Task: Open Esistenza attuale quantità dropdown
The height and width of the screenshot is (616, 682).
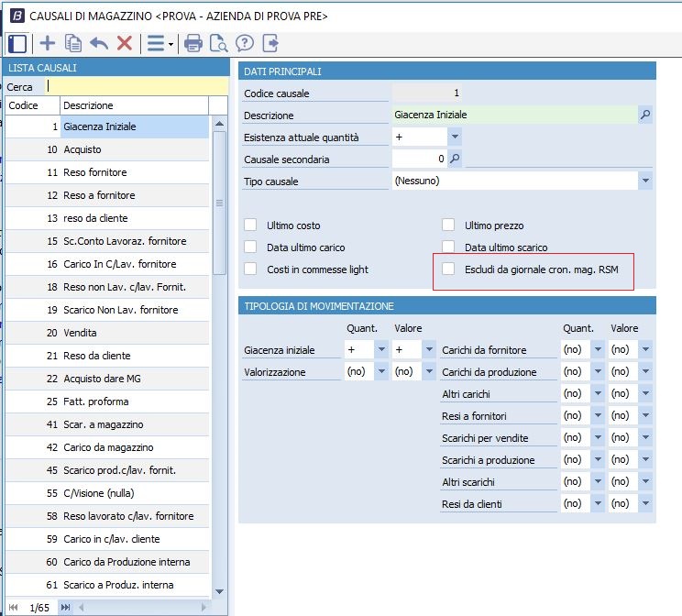Action: (456, 137)
